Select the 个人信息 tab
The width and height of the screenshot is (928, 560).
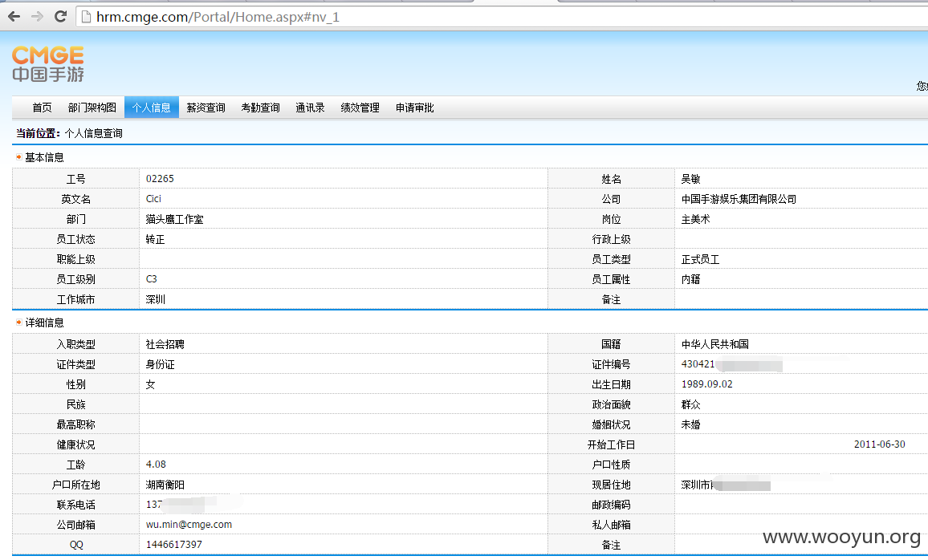[152, 108]
